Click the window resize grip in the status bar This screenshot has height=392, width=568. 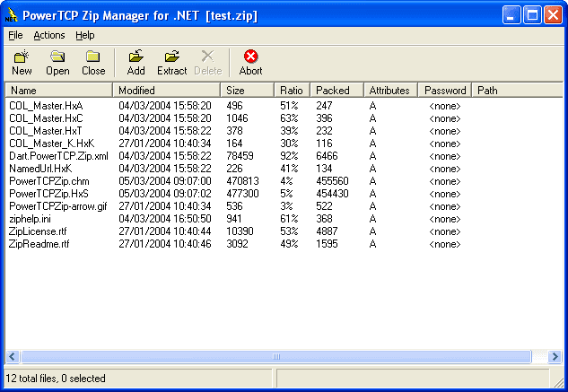558,382
